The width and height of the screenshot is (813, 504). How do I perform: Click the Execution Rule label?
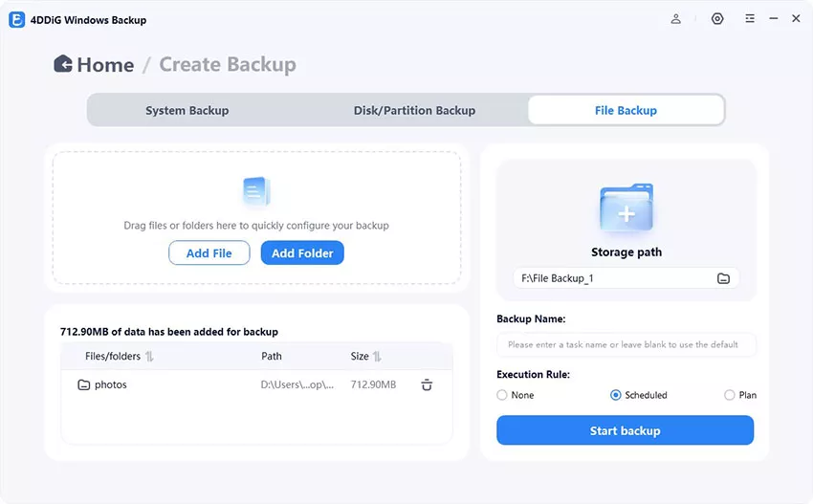(533, 374)
